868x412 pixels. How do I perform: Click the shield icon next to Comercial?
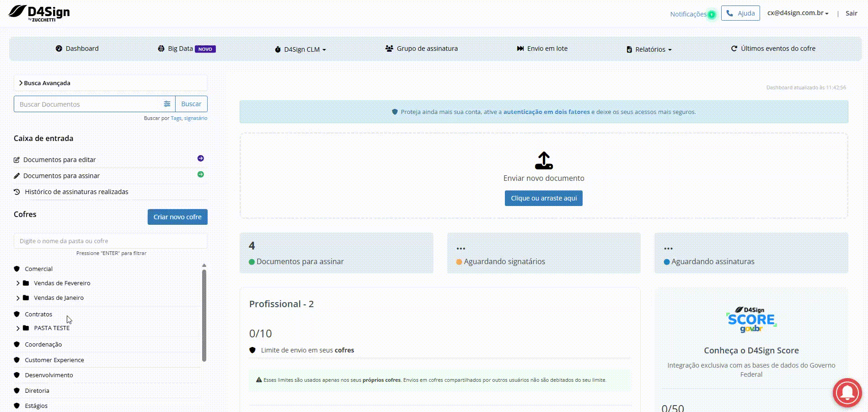tap(17, 269)
